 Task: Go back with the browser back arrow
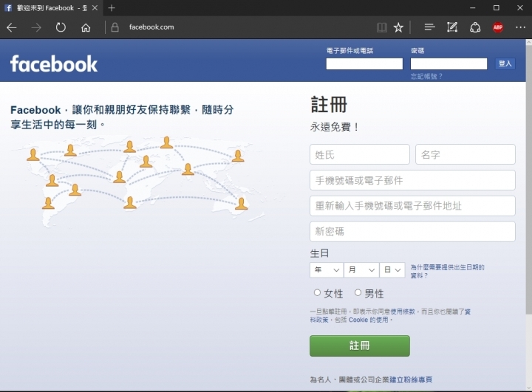[x=12, y=27]
